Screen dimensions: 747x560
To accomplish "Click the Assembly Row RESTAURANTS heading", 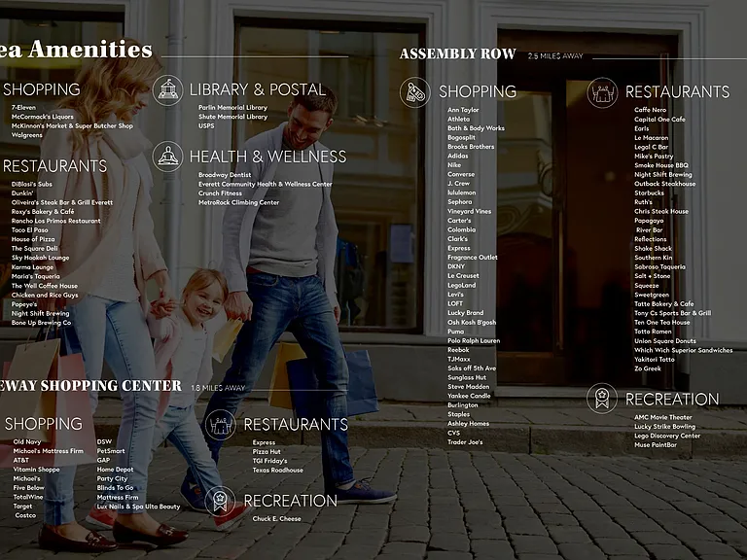I will 677,91.
